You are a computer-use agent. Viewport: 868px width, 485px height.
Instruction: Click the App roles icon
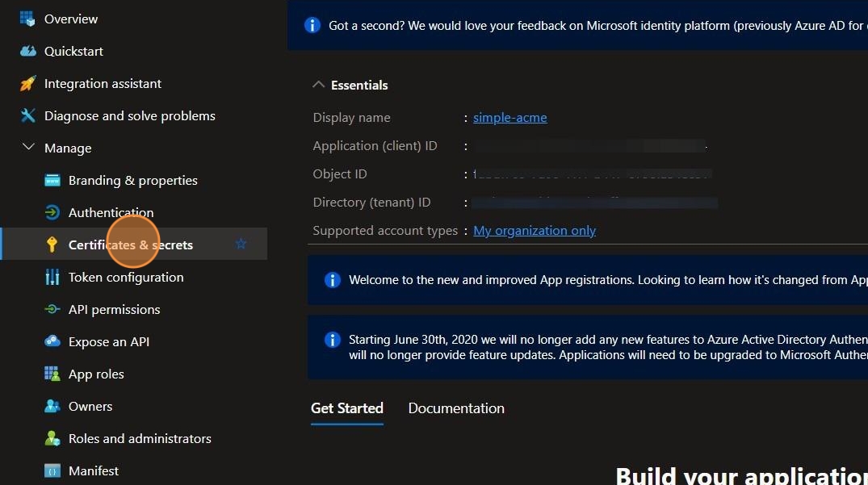52,374
